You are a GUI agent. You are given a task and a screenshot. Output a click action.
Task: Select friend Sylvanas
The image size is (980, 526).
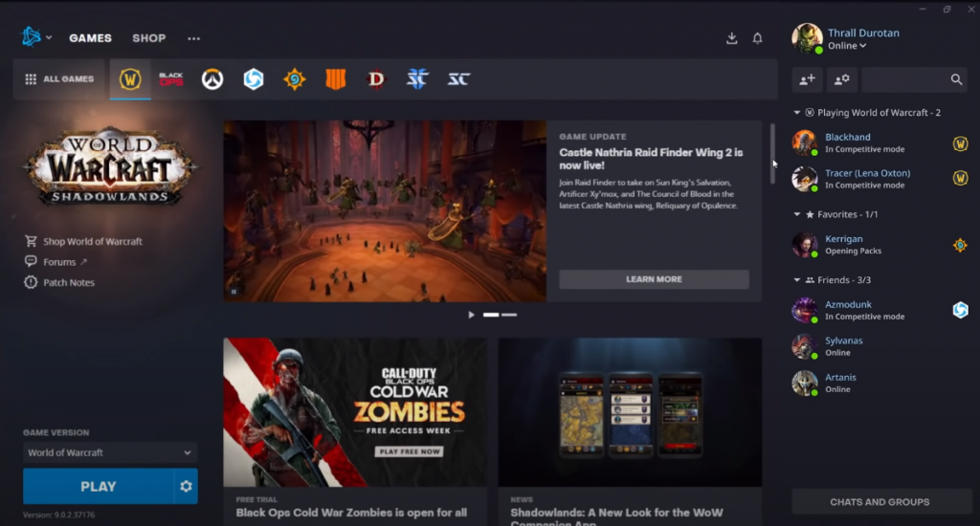click(x=880, y=346)
